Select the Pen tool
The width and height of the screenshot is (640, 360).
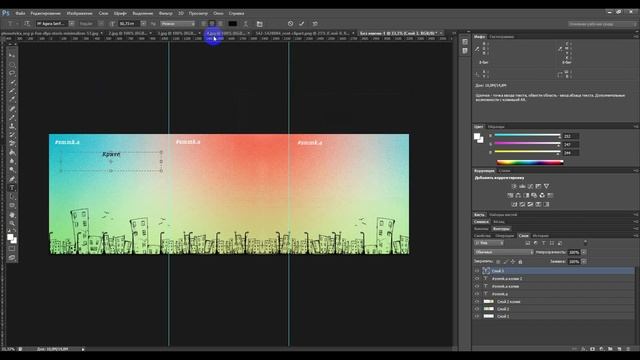[x=12, y=179]
